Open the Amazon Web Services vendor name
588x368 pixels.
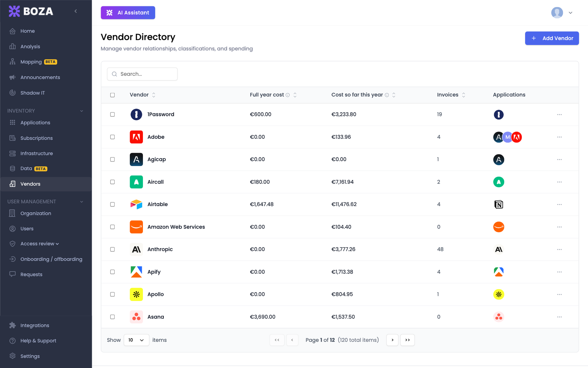click(176, 227)
